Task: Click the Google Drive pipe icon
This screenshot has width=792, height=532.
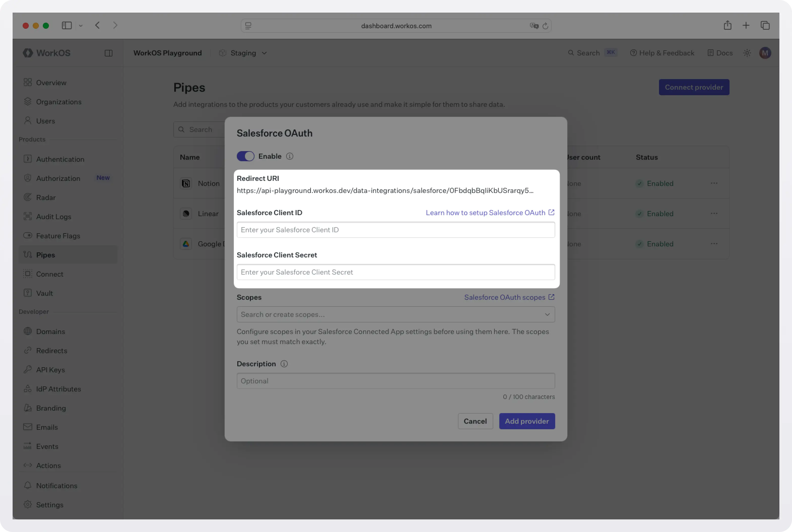Action: tap(186, 244)
